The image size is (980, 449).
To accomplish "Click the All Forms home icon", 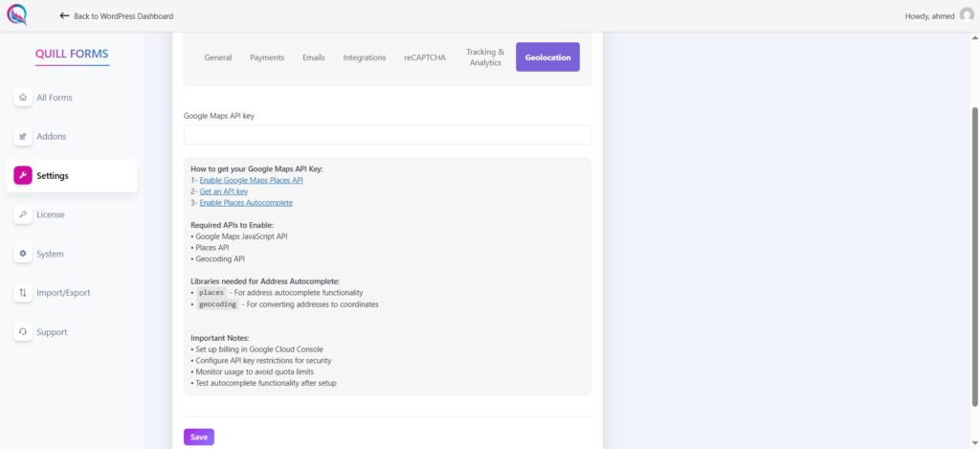I will [23, 98].
